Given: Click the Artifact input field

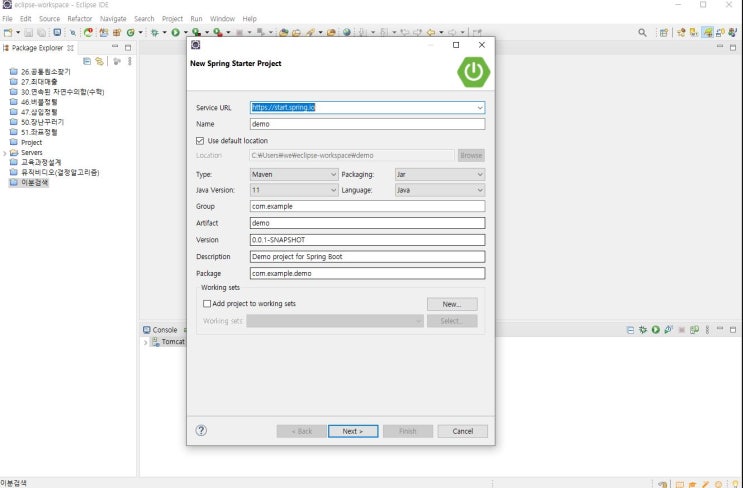Looking at the screenshot, I should 367,223.
